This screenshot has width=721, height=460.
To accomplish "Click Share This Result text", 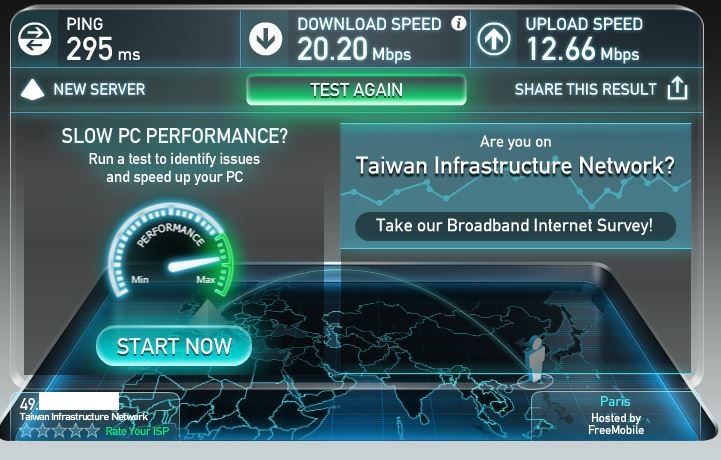I will (585, 89).
